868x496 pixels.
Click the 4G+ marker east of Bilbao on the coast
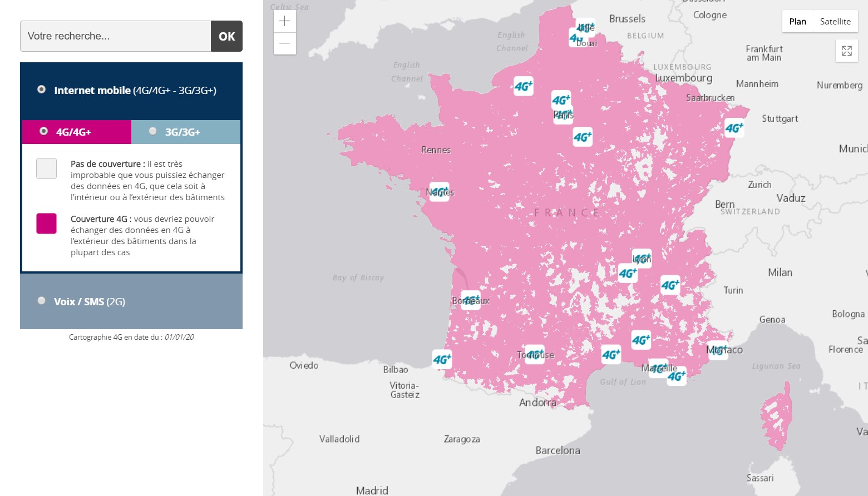(x=442, y=359)
